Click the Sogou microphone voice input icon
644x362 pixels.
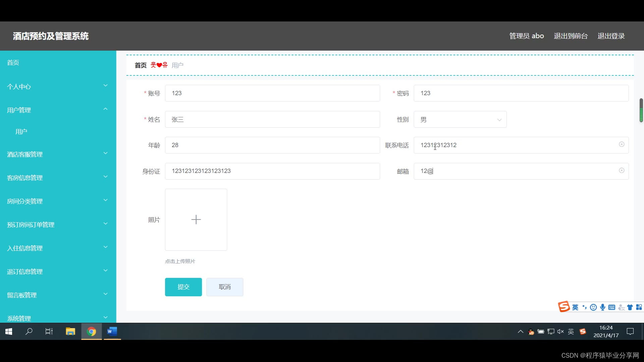tap(602, 307)
